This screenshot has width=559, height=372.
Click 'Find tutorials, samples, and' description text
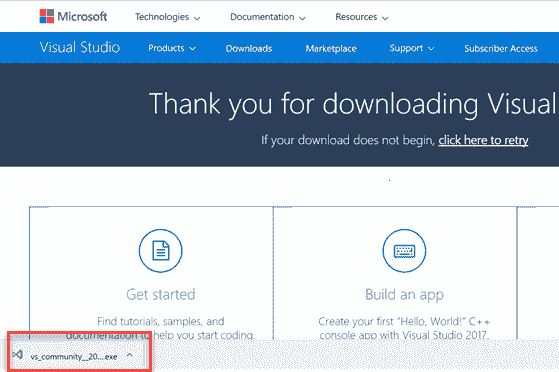pos(161,321)
